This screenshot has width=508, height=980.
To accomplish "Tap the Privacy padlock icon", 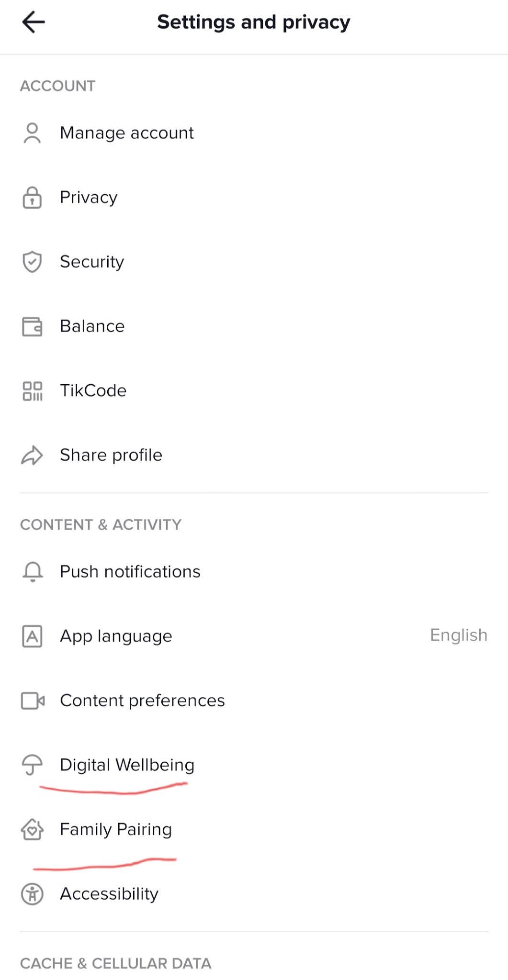I will [x=32, y=198].
